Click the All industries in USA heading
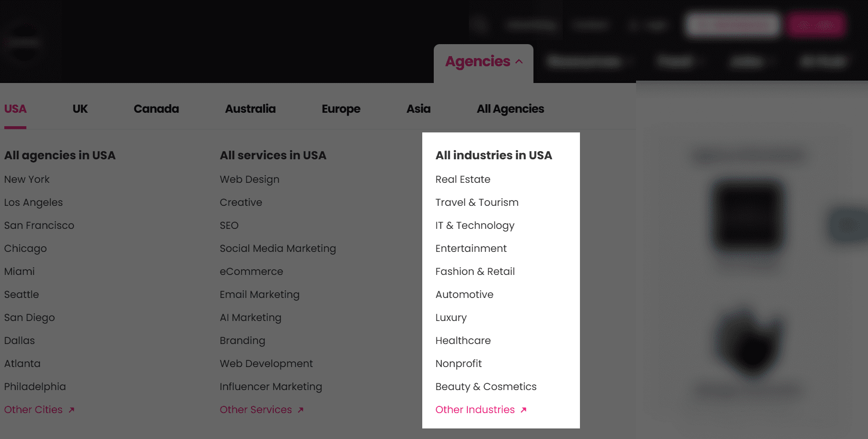 (x=494, y=155)
